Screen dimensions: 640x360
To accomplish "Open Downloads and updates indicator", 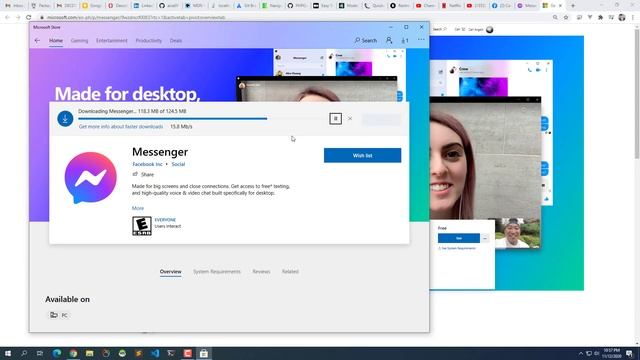I will 404,40.
